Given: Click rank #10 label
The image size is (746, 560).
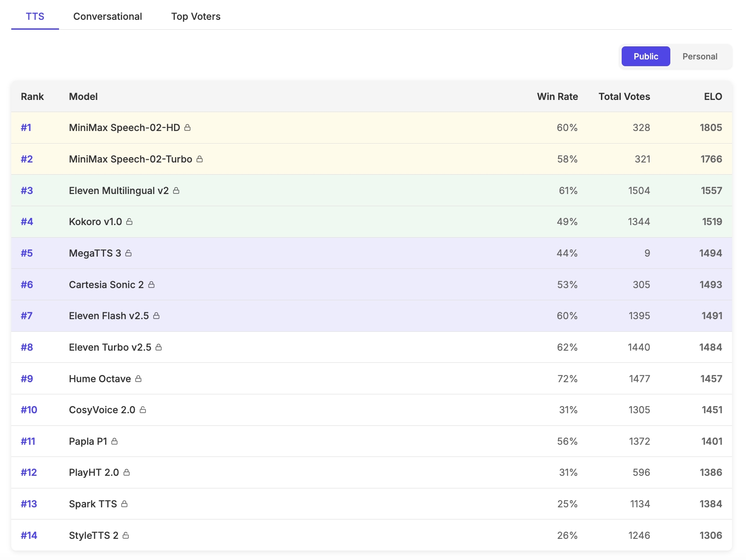Looking at the screenshot, I should click(x=29, y=410).
